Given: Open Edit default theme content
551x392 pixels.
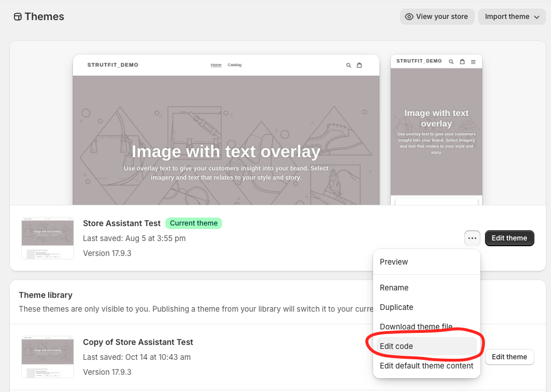Looking at the screenshot, I should click(x=426, y=366).
